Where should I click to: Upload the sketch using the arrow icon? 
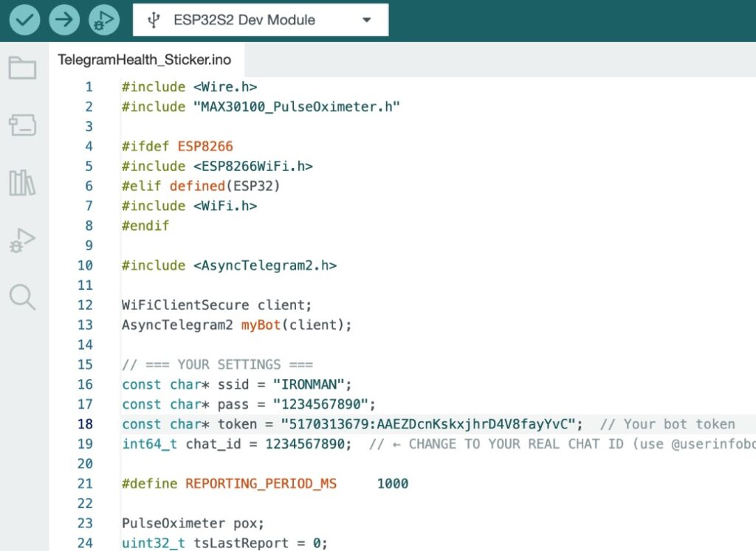tap(63, 19)
